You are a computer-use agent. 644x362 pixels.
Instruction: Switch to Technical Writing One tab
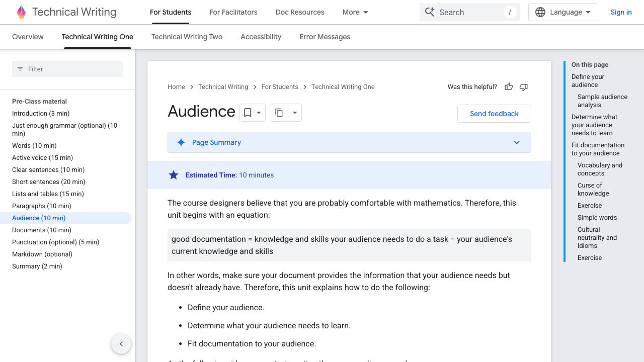pos(98,37)
